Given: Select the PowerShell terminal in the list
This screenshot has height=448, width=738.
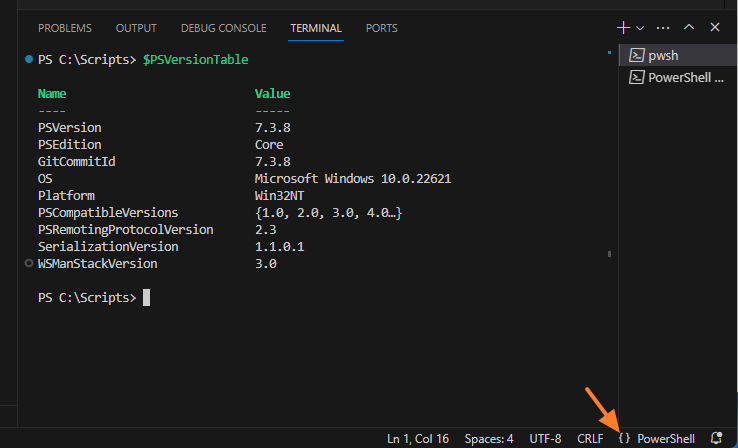Looking at the screenshot, I should tap(678, 77).
